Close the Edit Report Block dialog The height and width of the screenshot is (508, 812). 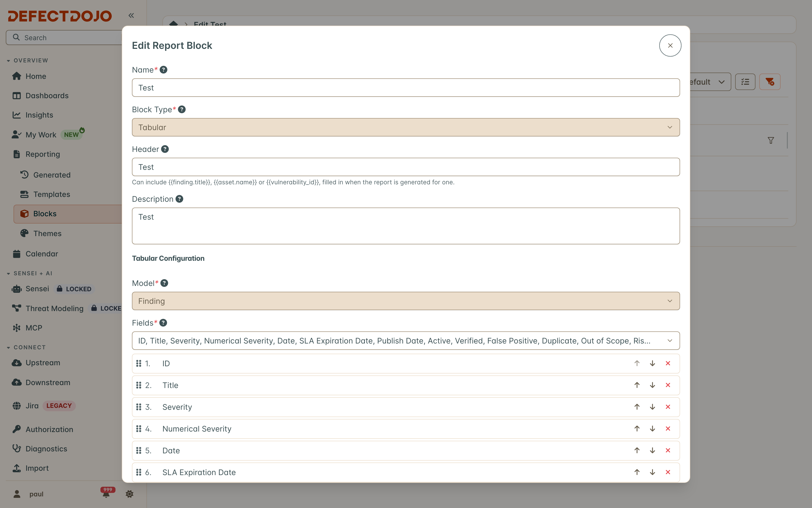(x=670, y=45)
